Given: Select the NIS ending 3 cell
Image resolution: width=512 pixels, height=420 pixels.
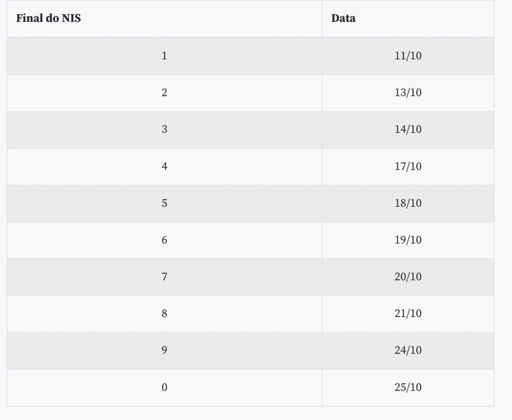Looking at the screenshot, I should (x=164, y=130).
